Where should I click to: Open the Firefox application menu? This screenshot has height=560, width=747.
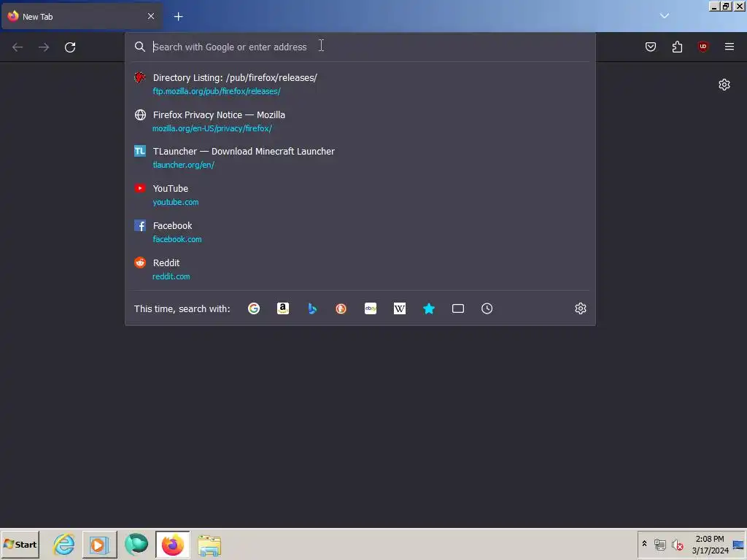pos(729,46)
